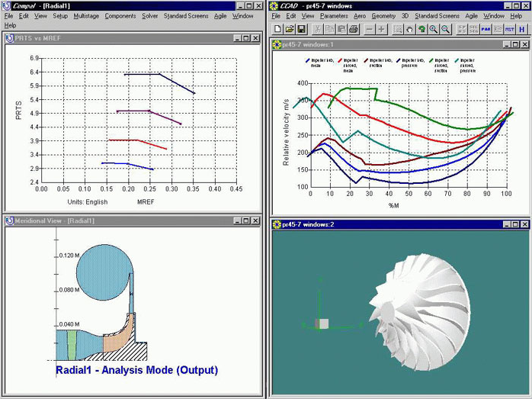
Task: Click the zoom out magnifier icon
Action: [445, 29]
